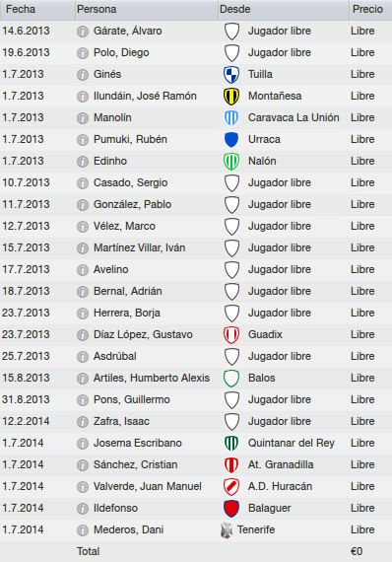Open player Artiles, Humberto Alexis
392x562 pixels.
[x=152, y=378]
